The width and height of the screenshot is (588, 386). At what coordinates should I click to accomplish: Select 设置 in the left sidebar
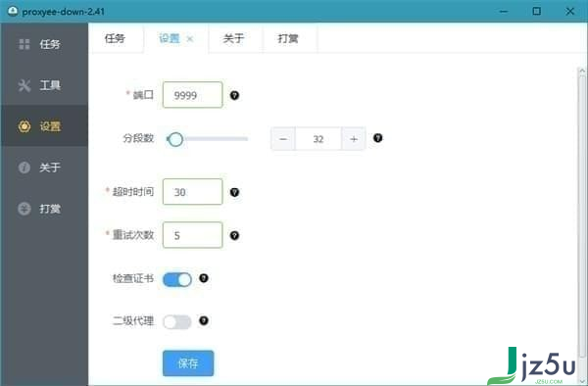(44, 126)
